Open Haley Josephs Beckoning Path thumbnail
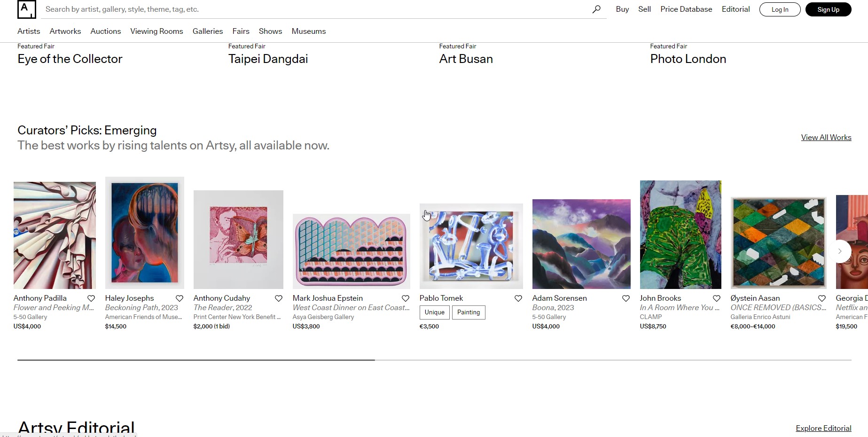 (145, 233)
